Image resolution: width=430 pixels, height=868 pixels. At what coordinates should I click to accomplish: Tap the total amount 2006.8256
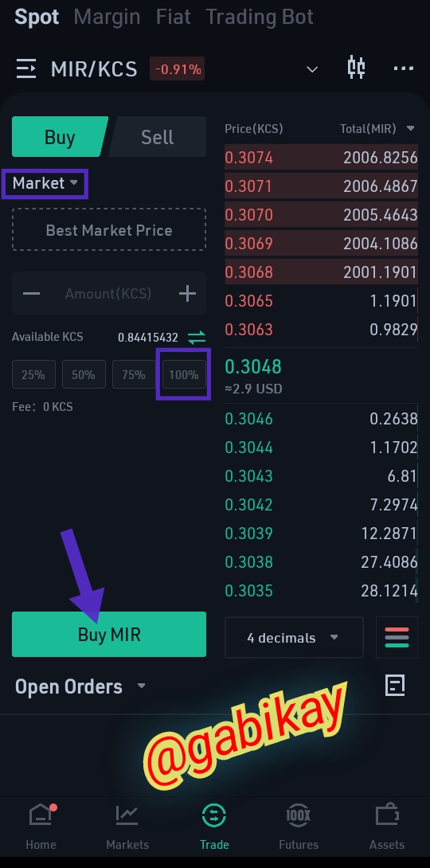[x=380, y=158]
